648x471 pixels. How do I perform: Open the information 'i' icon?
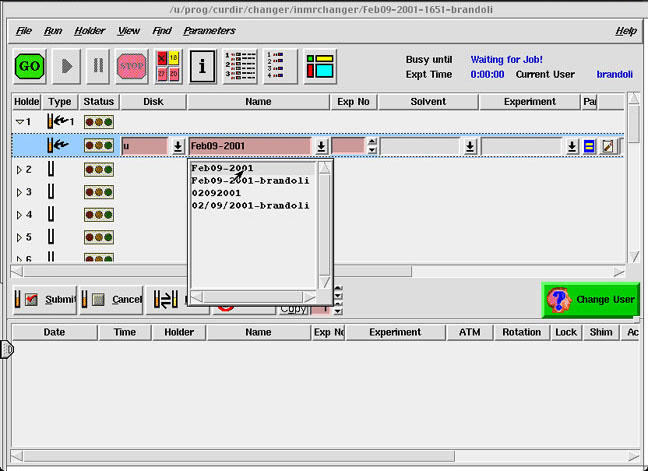tap(201, 66)
